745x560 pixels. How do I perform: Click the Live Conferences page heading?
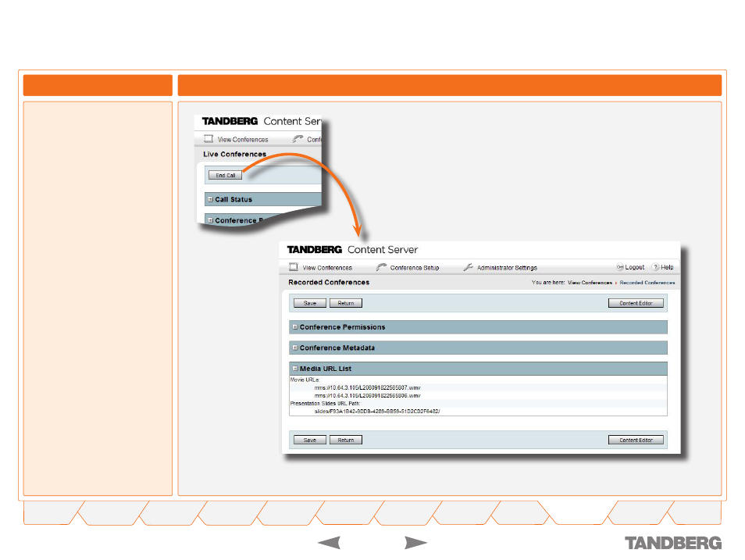coord(235,154)
